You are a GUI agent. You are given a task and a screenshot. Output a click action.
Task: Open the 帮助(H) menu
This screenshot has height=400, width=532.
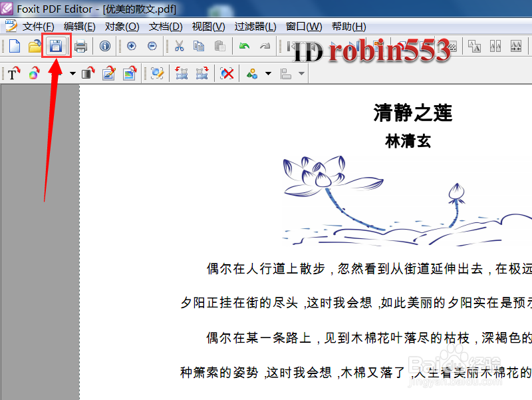coord(348,27)
